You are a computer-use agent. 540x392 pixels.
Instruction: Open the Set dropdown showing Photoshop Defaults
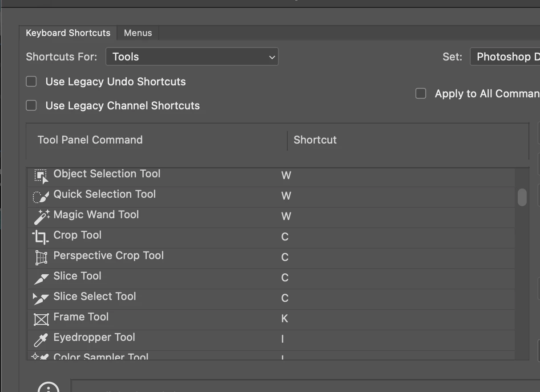[505, 57]
